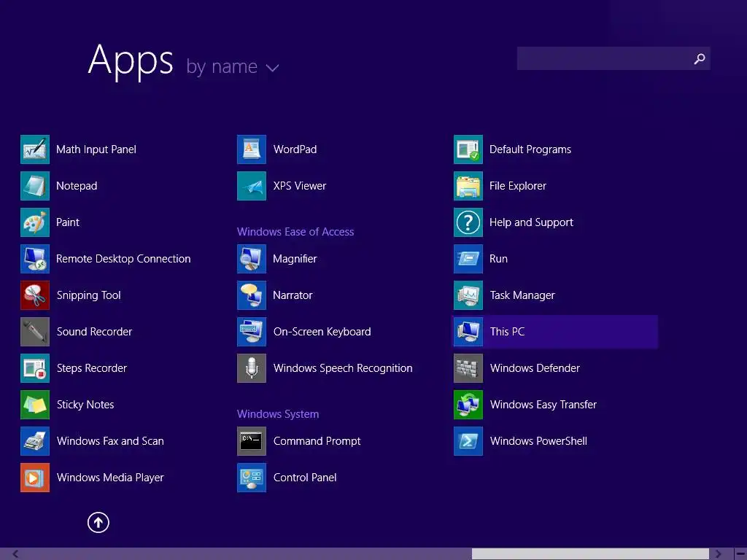
Task: Launch the Command Prompt icon
Action: [252, 441]
